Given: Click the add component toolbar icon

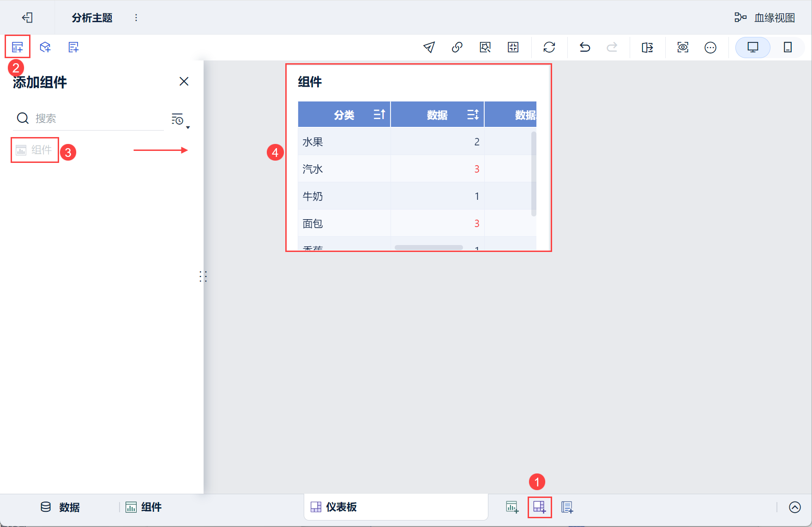Looking at the screenshot, I should 18,47.
